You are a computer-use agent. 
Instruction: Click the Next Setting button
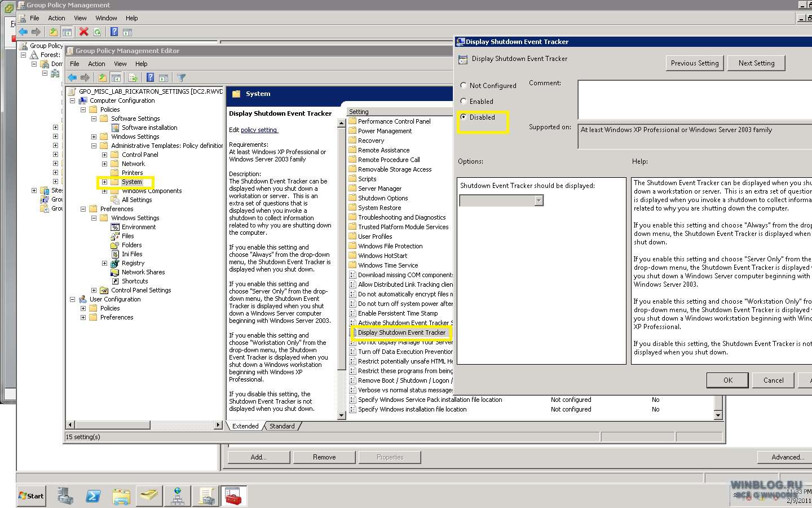756,63
